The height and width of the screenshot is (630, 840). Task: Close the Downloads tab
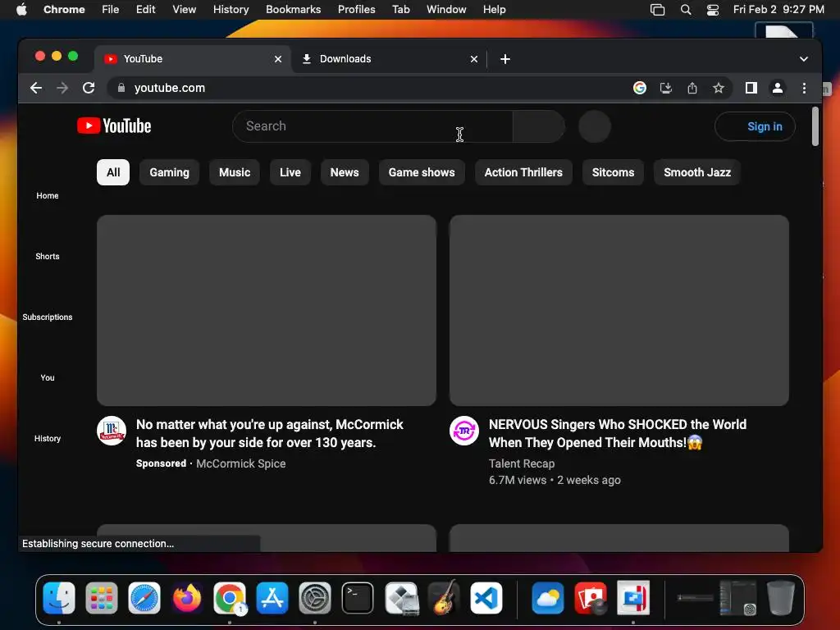tap(474, 59)
